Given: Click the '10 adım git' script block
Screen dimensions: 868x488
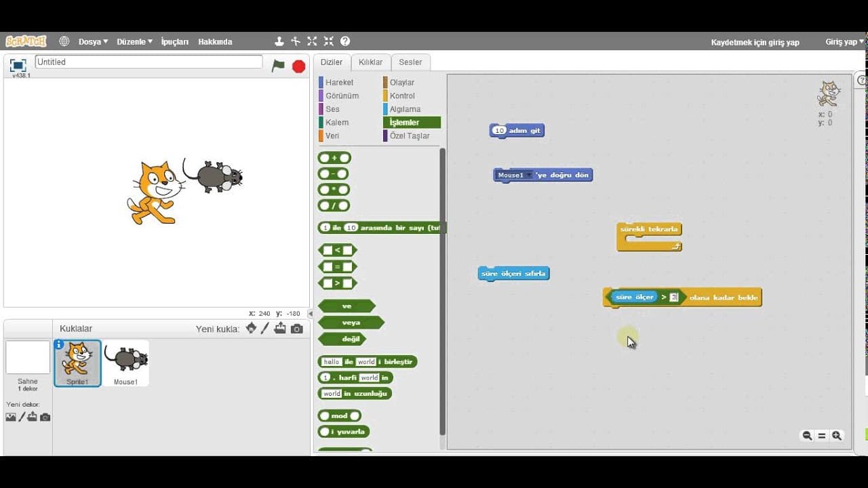Looking at the screenshot, I should tap(517, 130).
